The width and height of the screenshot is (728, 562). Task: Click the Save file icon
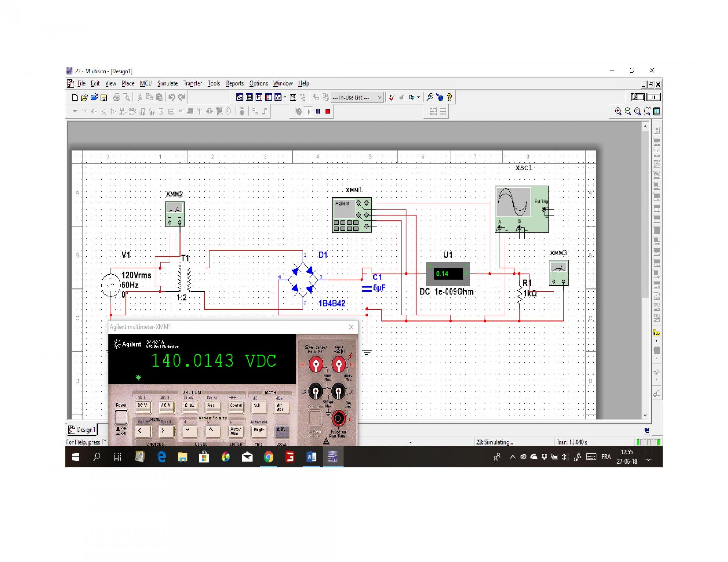pyautogui.click(x=104, y=97)
